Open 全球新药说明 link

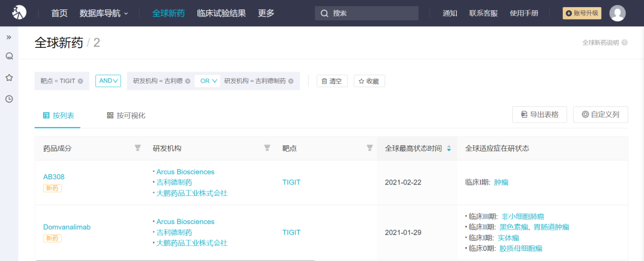pyautogui.click(x=600, y=42)
